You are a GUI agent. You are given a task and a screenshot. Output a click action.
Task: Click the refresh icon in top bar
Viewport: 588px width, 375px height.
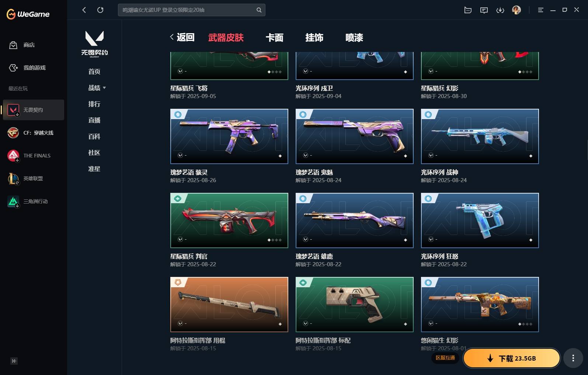point(100,10)
